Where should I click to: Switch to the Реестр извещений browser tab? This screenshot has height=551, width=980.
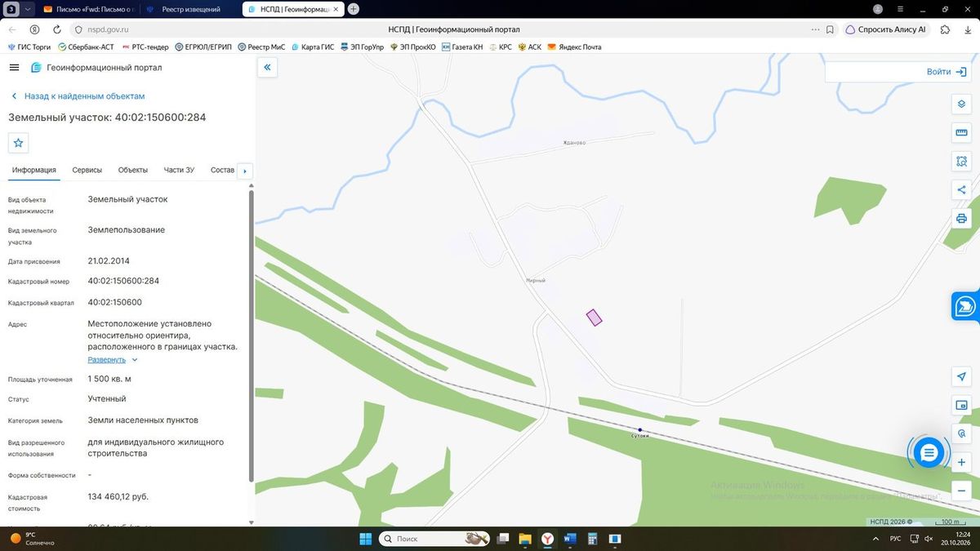click(190, 9)
